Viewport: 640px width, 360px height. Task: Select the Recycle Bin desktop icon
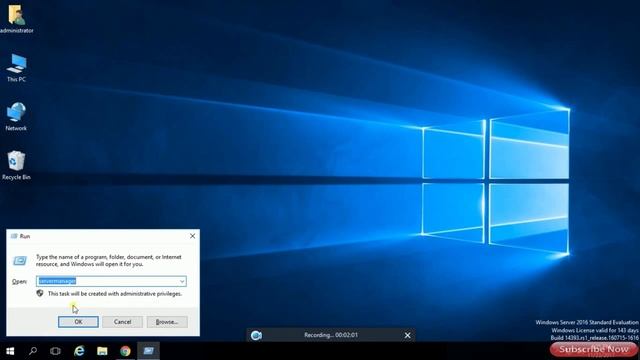[16, 166]
